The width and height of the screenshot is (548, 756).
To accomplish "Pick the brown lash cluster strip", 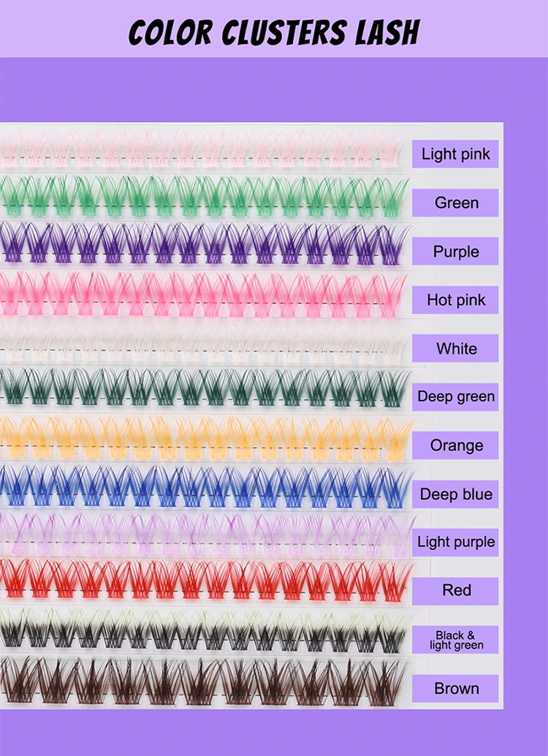I will [205, 681].
